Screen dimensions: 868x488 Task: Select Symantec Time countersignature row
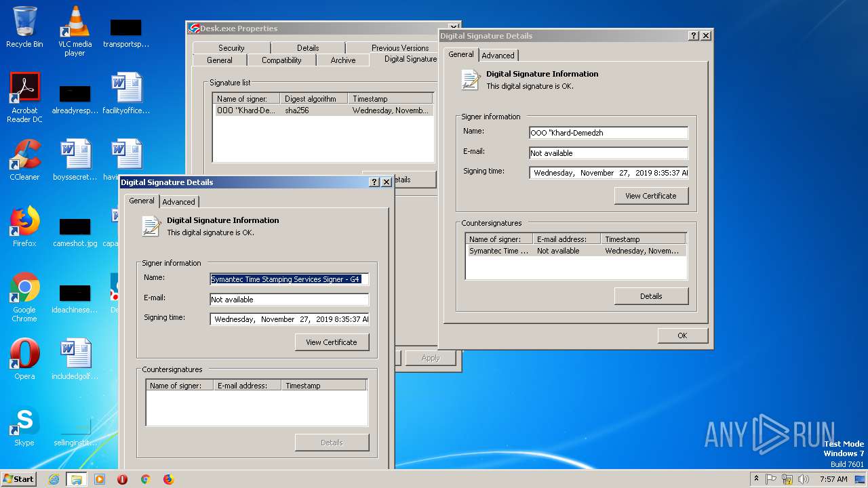click(576, 251)
